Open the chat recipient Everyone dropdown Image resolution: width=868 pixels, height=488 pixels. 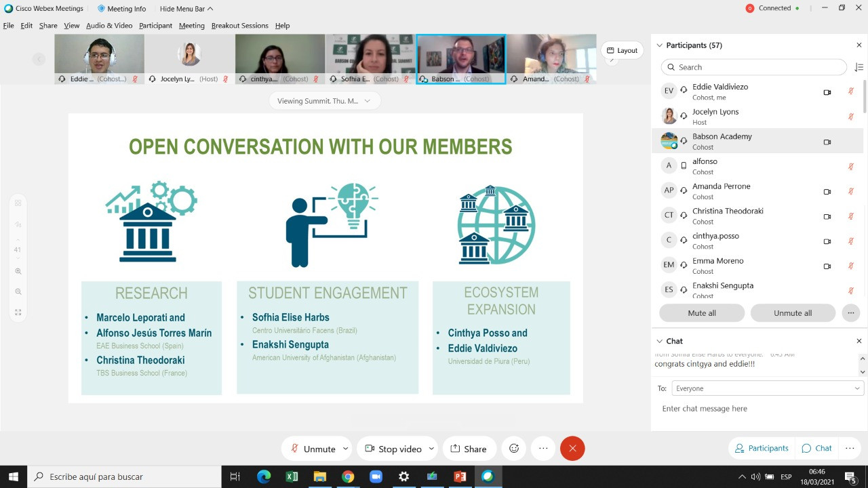click(x=766, y=388)
